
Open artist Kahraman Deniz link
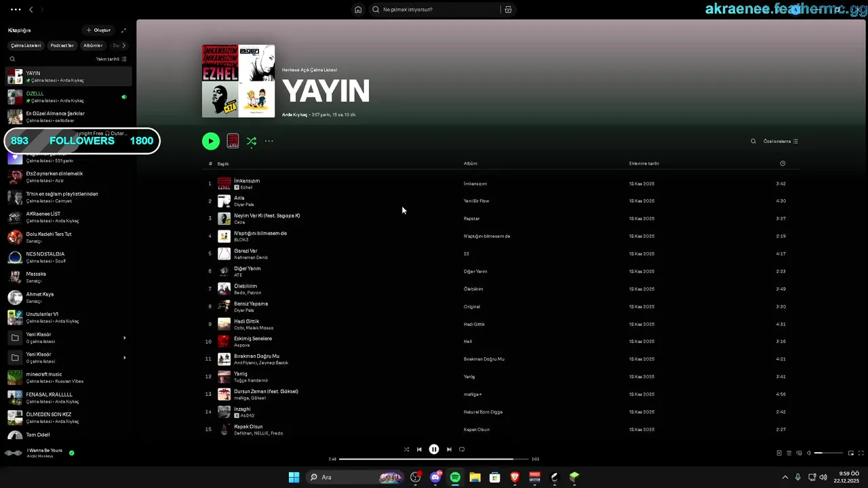coord(251,258)
